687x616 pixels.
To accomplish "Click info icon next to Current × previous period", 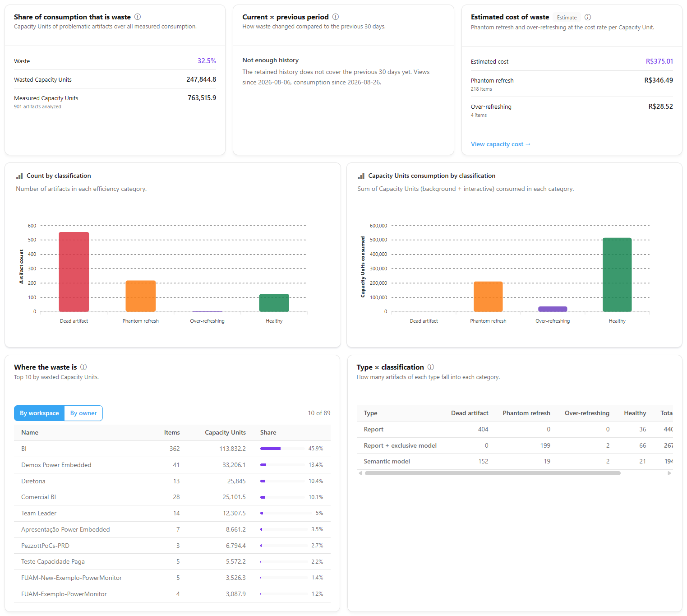I will [x=336, y=17].
